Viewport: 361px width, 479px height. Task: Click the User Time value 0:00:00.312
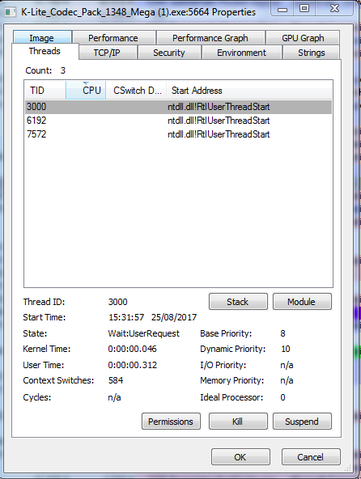[132, 365]
